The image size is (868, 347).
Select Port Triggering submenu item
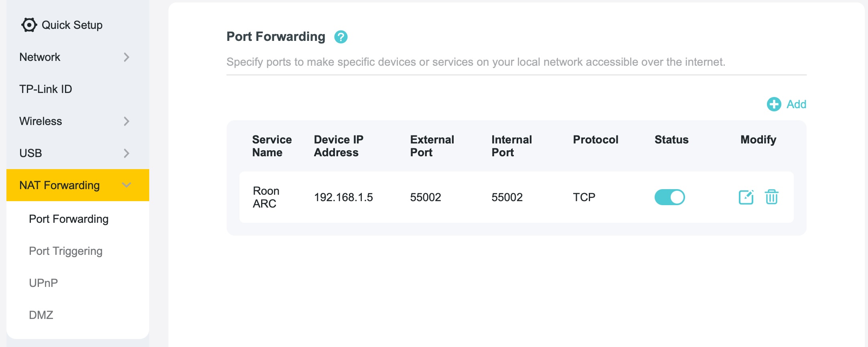click(x=66, y=251)
